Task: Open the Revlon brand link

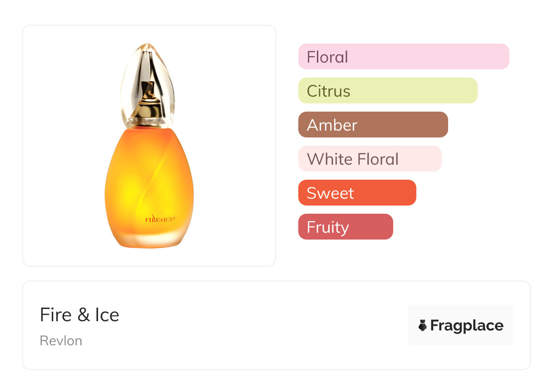Action: click(61, 341)
